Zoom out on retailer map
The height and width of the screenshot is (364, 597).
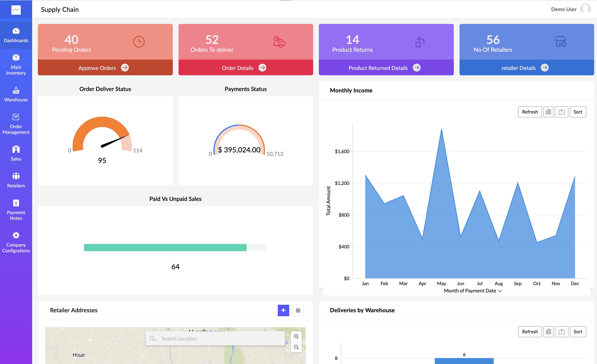296,347
